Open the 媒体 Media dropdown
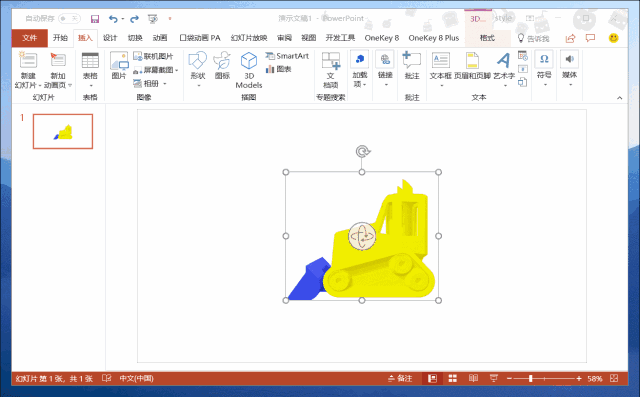 (x=569, y=68)
